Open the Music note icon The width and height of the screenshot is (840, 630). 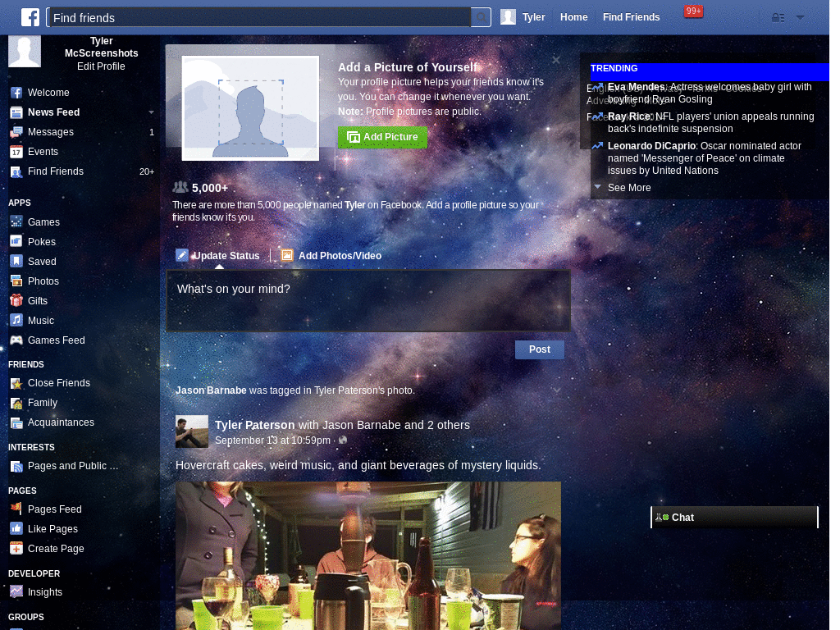[16, 321]
